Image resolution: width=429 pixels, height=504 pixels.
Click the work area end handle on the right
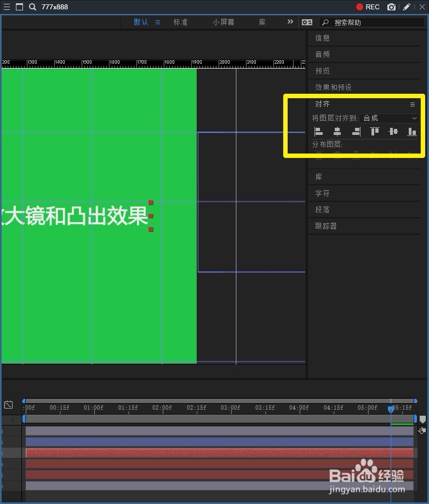415,419
